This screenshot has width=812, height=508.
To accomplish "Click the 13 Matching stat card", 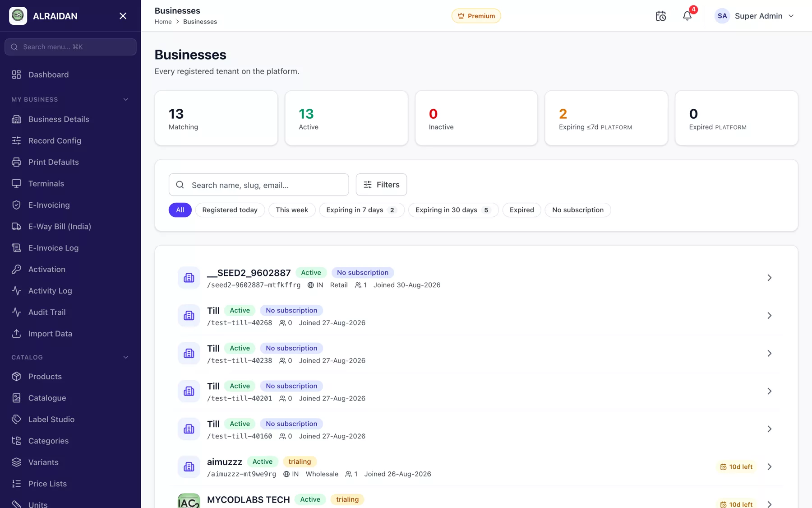I will [216, 118].
